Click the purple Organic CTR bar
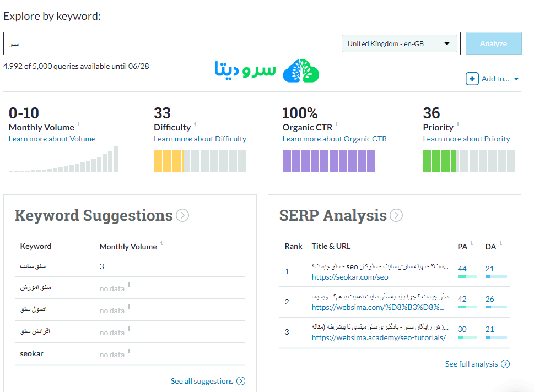This screenshot has width=534, height=392. tap(328, 161)
